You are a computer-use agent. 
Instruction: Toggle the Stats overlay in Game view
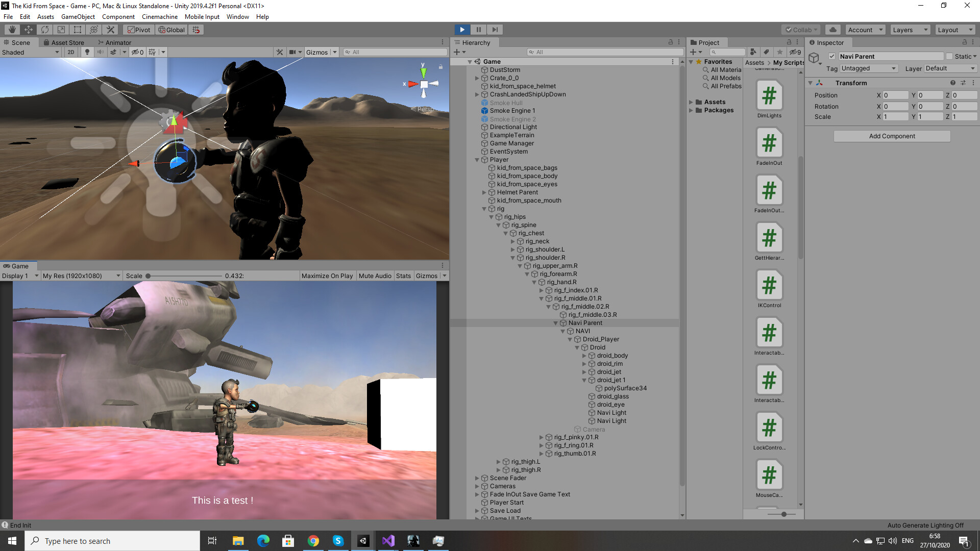[403, 276]
